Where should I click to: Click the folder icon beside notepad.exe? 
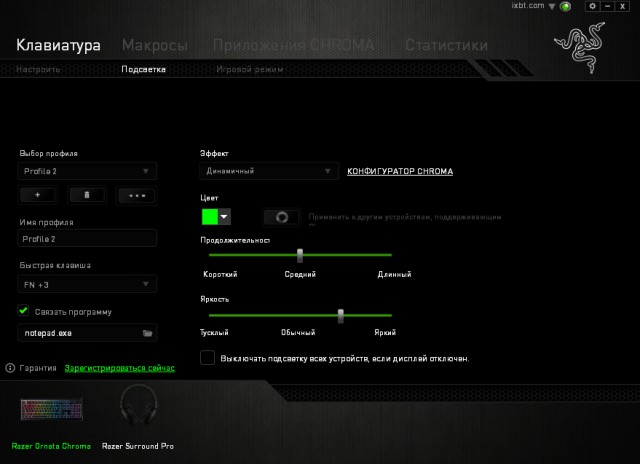click(147, 332)
